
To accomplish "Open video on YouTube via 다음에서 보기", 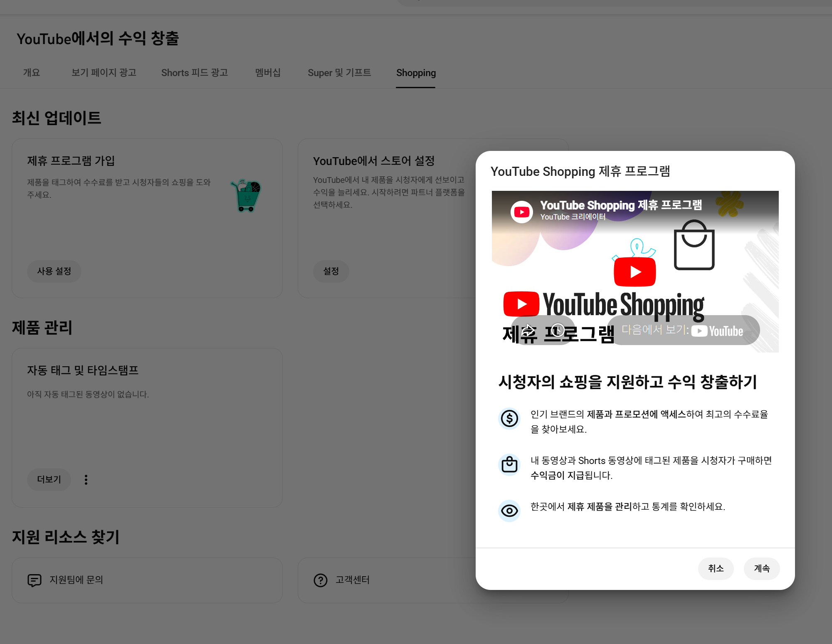I will 683,330.
